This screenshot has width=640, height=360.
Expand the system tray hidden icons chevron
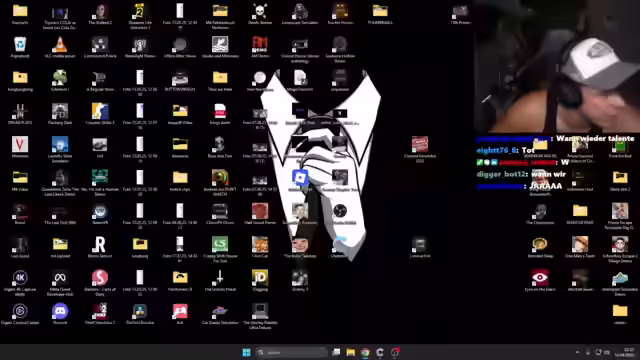(x=577, y=352)
